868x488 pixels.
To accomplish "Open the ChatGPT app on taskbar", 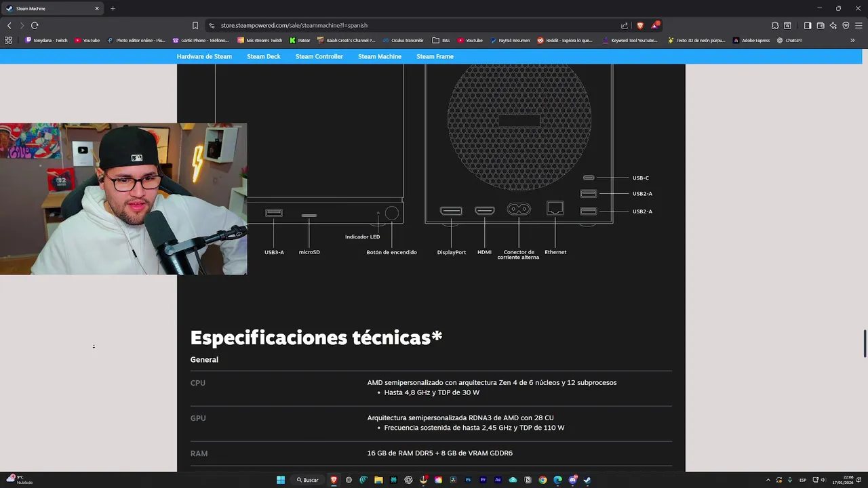I will point(408,480).
